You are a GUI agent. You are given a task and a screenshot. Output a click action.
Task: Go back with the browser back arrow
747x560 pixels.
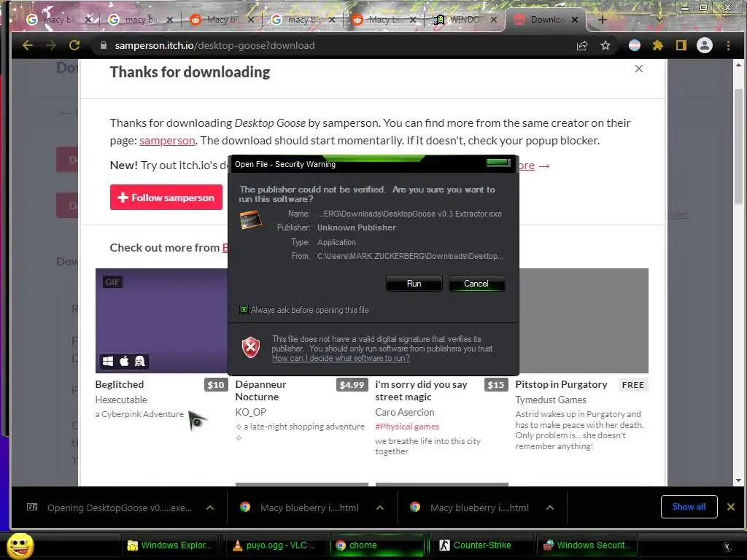(x=28, y=45)
